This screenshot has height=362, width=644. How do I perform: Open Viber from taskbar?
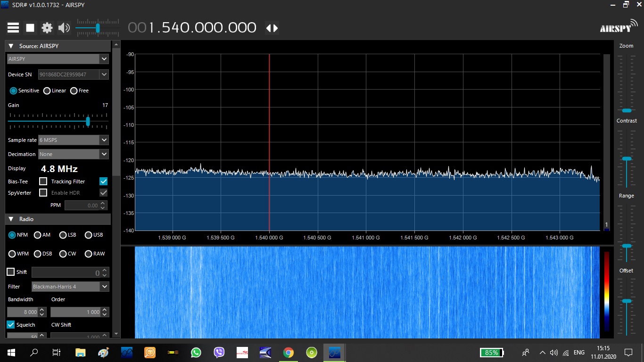219,353
